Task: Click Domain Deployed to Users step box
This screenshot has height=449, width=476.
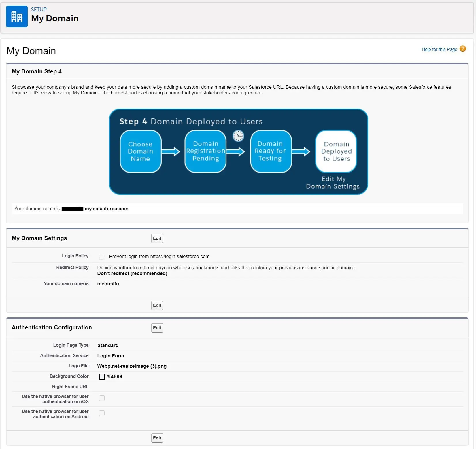Action: (x=336, y=151)
